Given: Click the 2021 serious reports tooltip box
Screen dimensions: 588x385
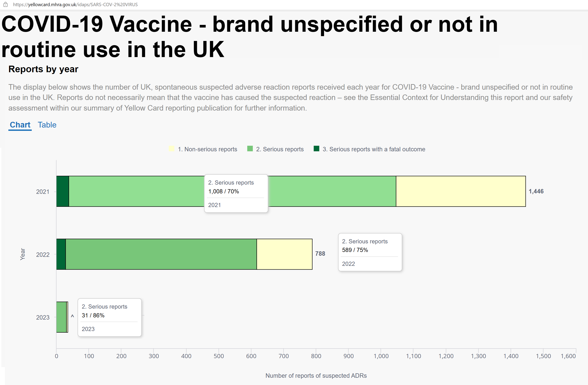Looking at the screenshot, I should click(x=236, y=193).
